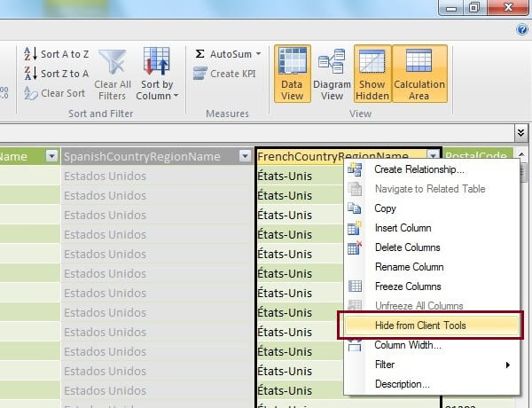
Task: Click the Clear Sort icon
Action: tap(30, 93)
